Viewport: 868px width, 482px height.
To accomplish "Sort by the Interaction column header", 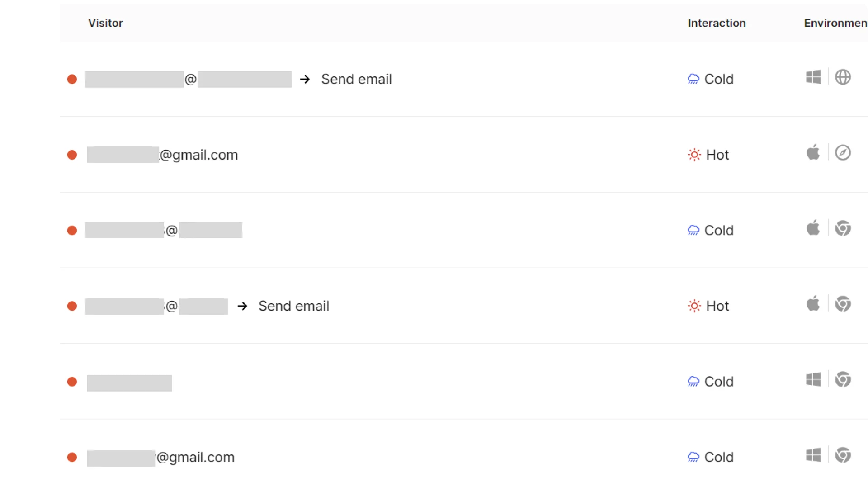I will click(717, 23).
